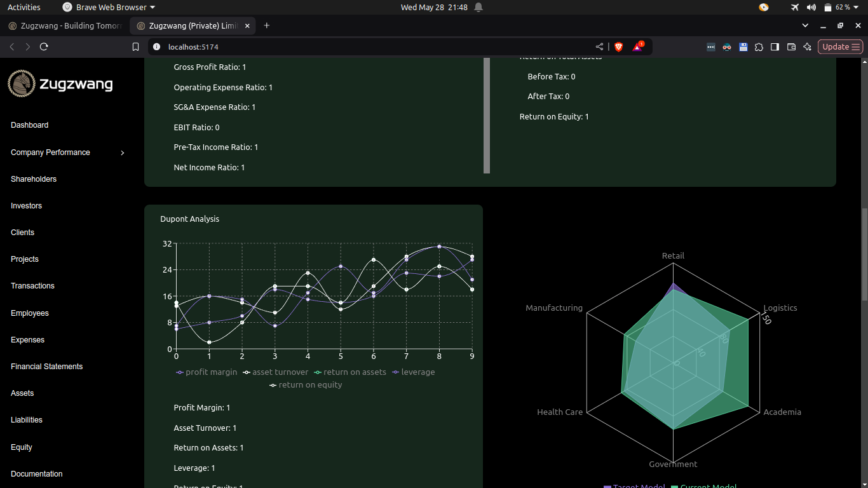Share this page link
The image size is (868, 488).
pyautogui.click(x=599, y=46)
